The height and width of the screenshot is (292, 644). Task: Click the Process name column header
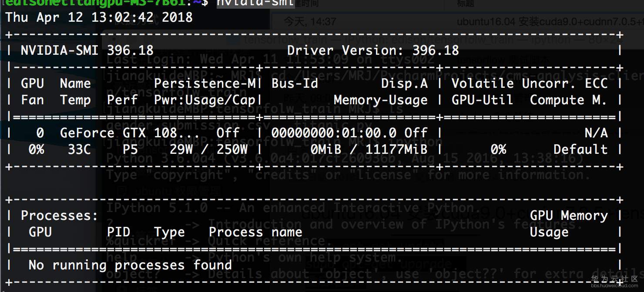(x=255, y=232)
